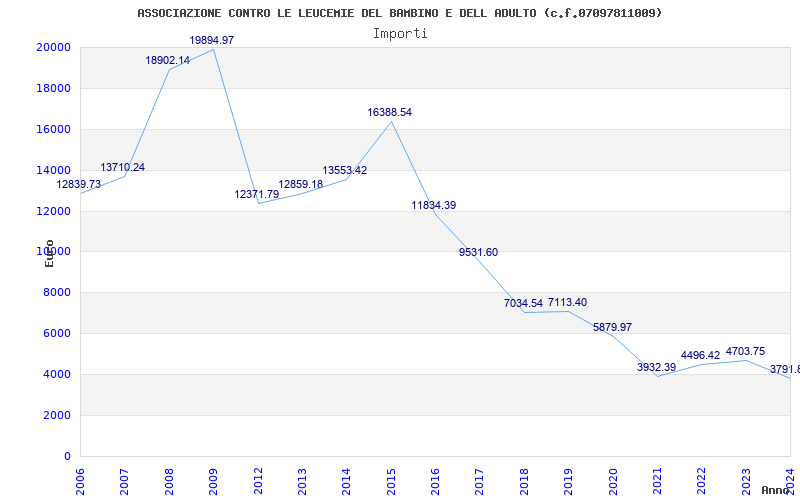Click the data label 9531.60
The height and width of the screenshot is (500, 800).
[x=478, y=253]
